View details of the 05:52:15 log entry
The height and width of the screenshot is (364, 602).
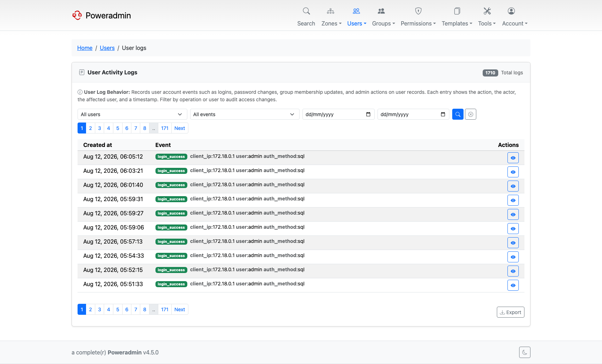coord(513,271)
